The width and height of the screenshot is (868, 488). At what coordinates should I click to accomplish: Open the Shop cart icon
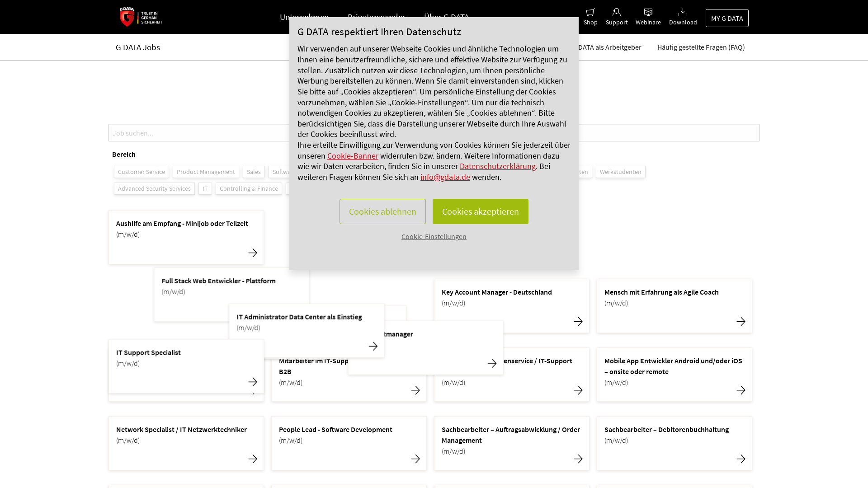[x=590, y=13]
